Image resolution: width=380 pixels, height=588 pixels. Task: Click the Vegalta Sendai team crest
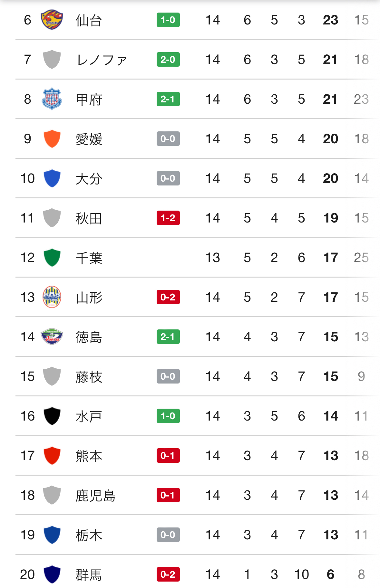click(52, 20)
